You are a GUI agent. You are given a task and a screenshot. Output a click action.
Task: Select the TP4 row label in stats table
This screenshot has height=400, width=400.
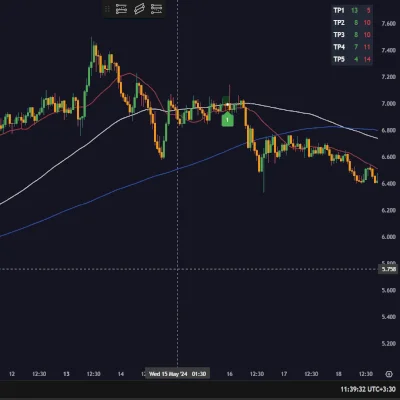pyautogui.click(x=339, y=47)
